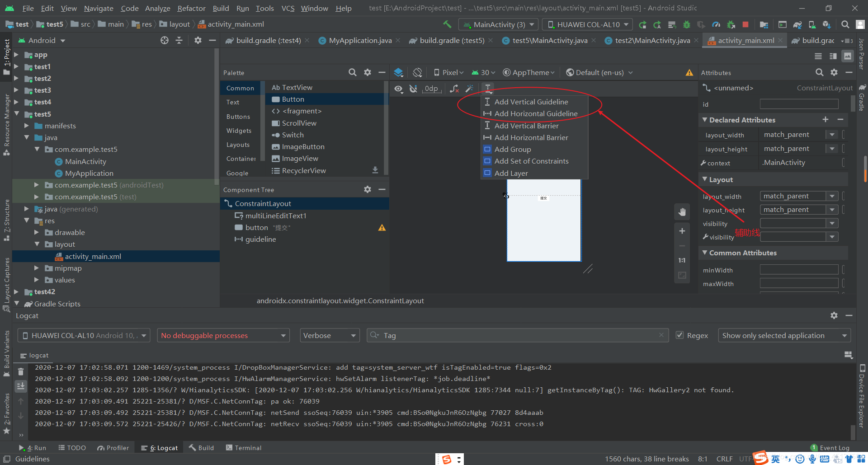
Task: Set default margins 0dp button
Action: coord(432,89)
